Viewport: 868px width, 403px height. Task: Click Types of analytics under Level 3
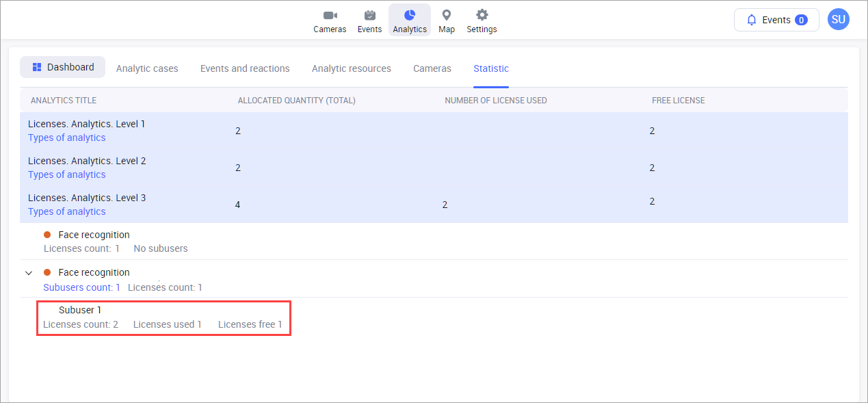pyautogui.click(x=67, y=211)
